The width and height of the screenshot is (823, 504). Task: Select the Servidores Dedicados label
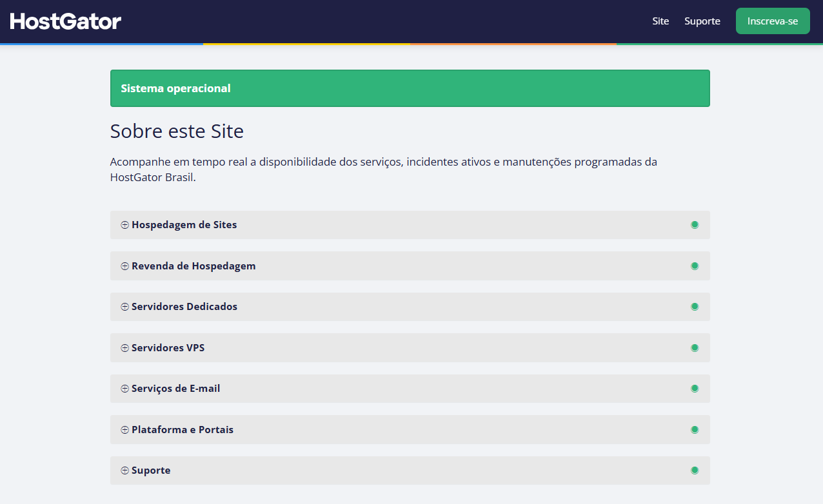[x=184, y=307]
